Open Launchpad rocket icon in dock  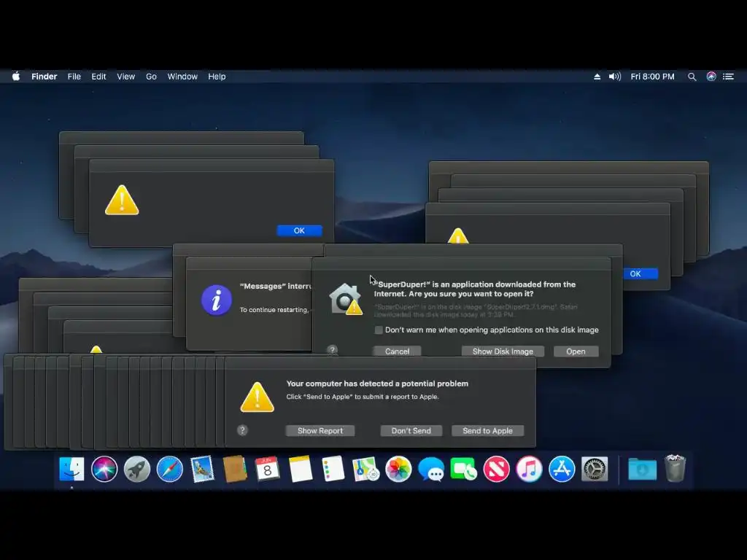click(137, 469)
